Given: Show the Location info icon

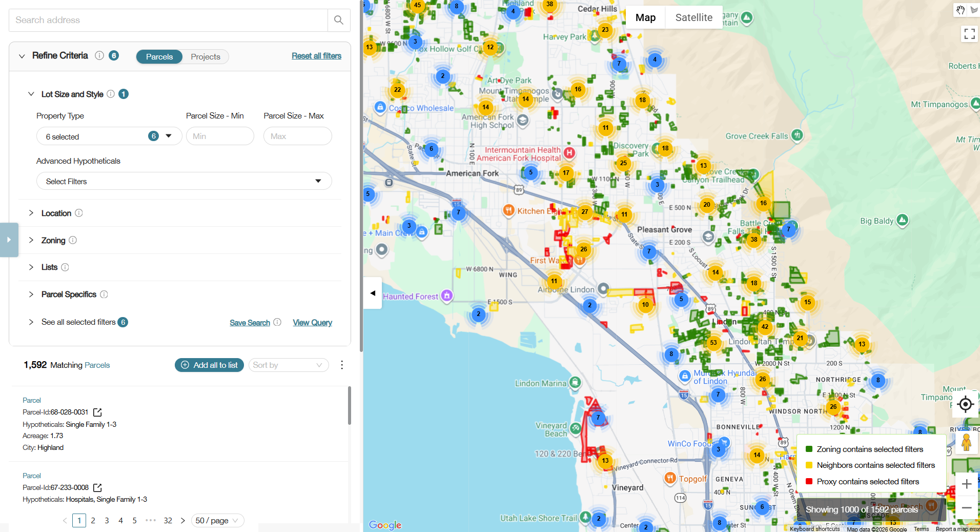Looking at the screenshot, I should [79, 213].
